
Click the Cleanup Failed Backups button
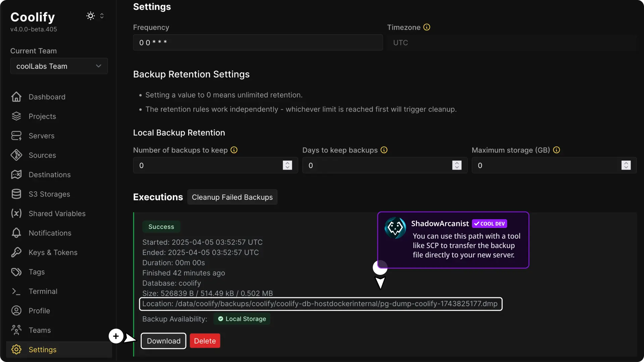click(232, 197)
